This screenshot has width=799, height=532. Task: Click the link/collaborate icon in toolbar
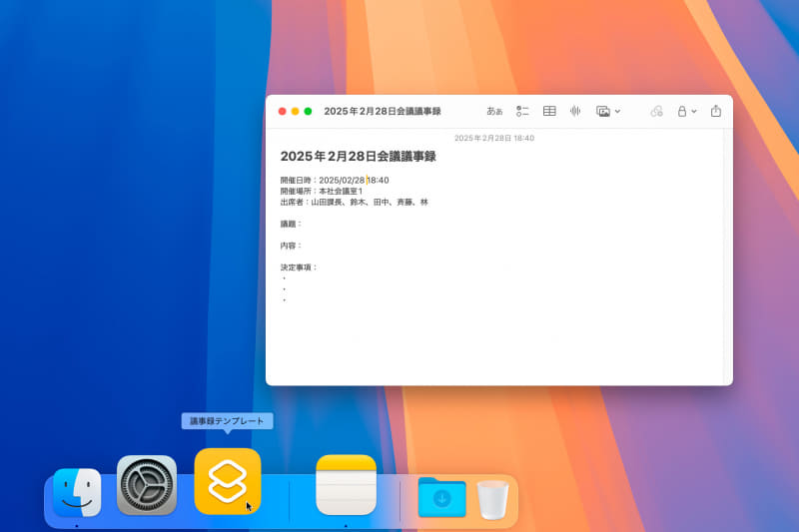coord(656,111)
